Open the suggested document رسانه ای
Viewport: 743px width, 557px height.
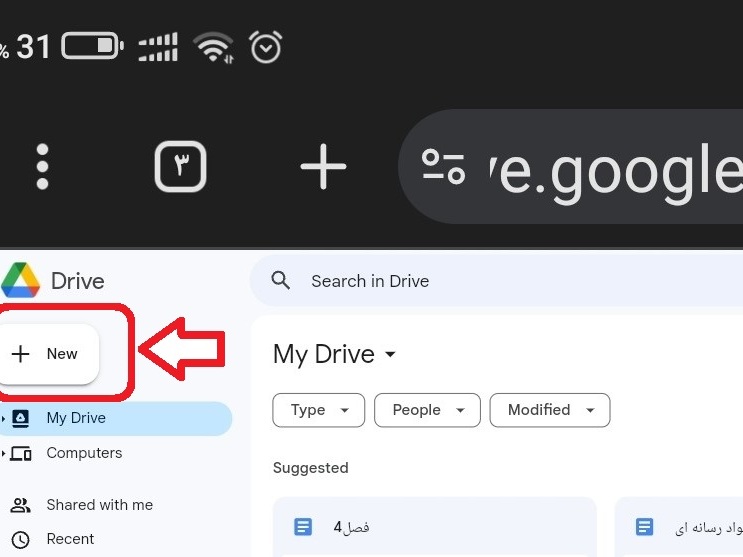coord(679,527)
